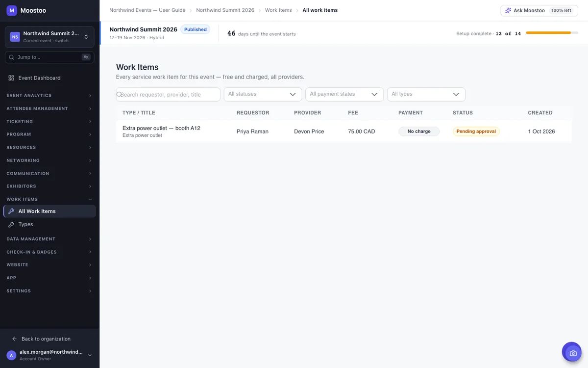Expand the Attendee Management section

pos(49,108)
